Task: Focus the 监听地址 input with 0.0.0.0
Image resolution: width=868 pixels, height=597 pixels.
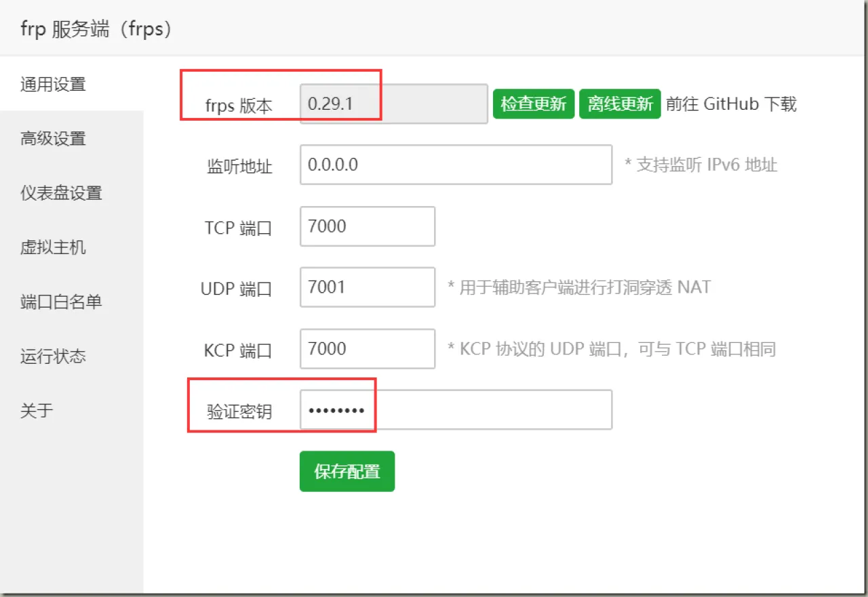Action: point(456,165)
